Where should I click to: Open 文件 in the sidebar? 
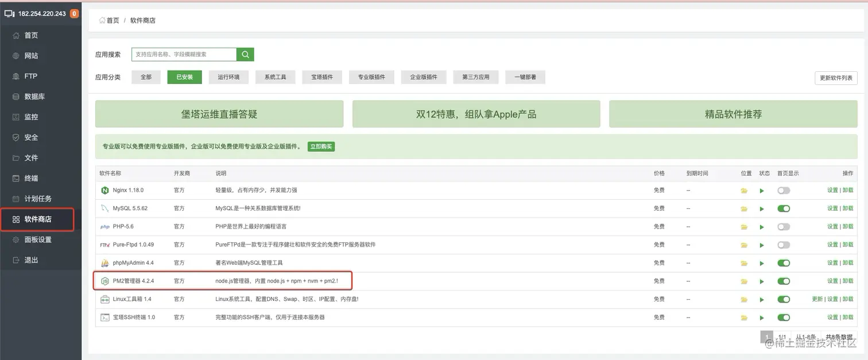[41, 157]
